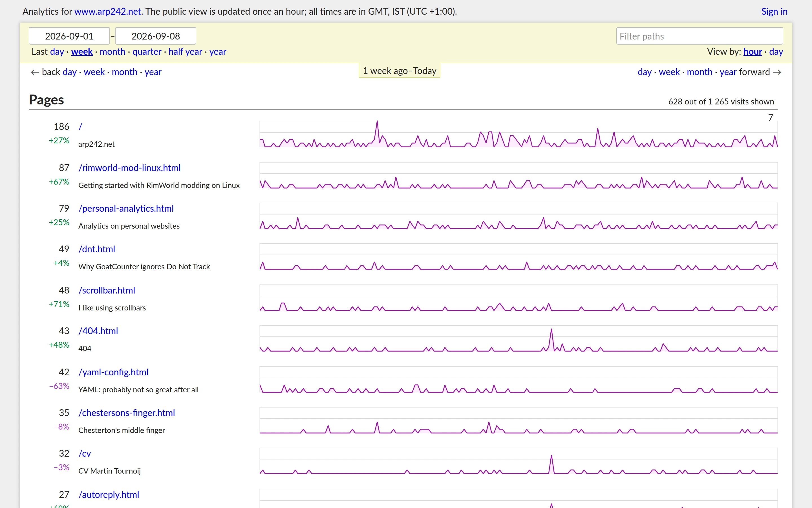The height and width of the screenshot is (508, 812).
Task: Open the www.arp242.net site link
Action: tap(107, 11)
